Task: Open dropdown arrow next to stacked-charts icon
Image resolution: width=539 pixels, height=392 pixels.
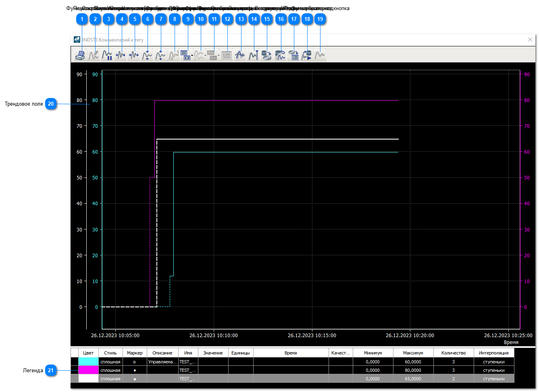Action: click(219, 56)
